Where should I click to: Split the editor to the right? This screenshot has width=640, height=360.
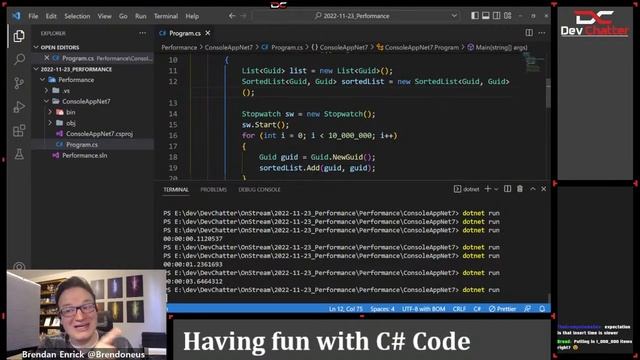coord(529,33)
